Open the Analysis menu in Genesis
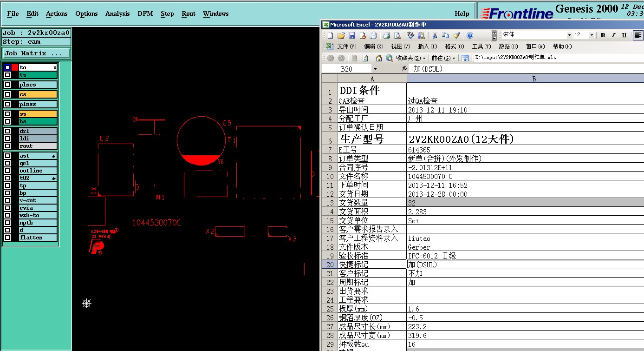 point(117,13)
